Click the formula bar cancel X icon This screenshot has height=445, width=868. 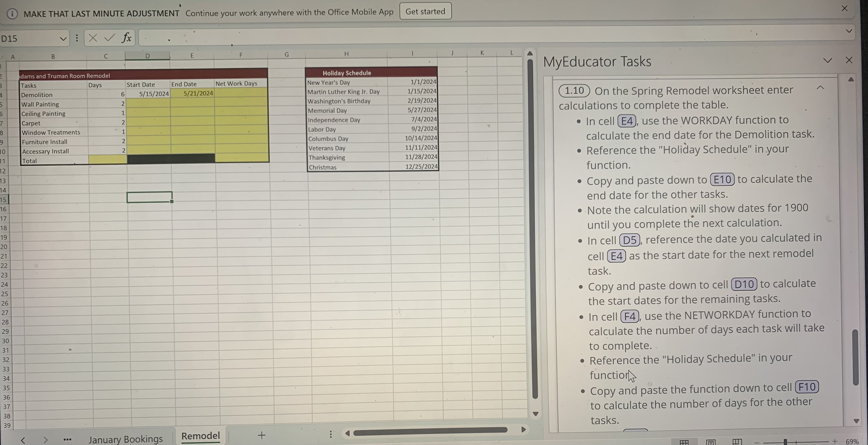point(93,38)
